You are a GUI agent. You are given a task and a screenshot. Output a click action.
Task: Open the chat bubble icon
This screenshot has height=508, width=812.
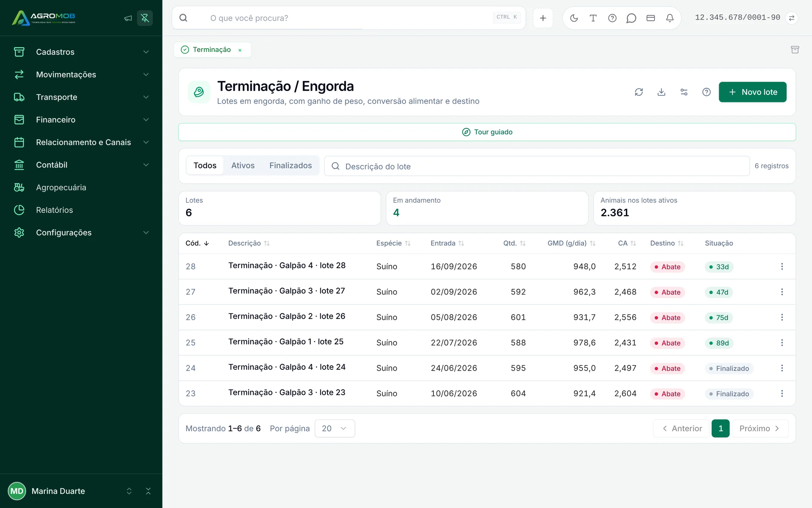tap(631, 18)
